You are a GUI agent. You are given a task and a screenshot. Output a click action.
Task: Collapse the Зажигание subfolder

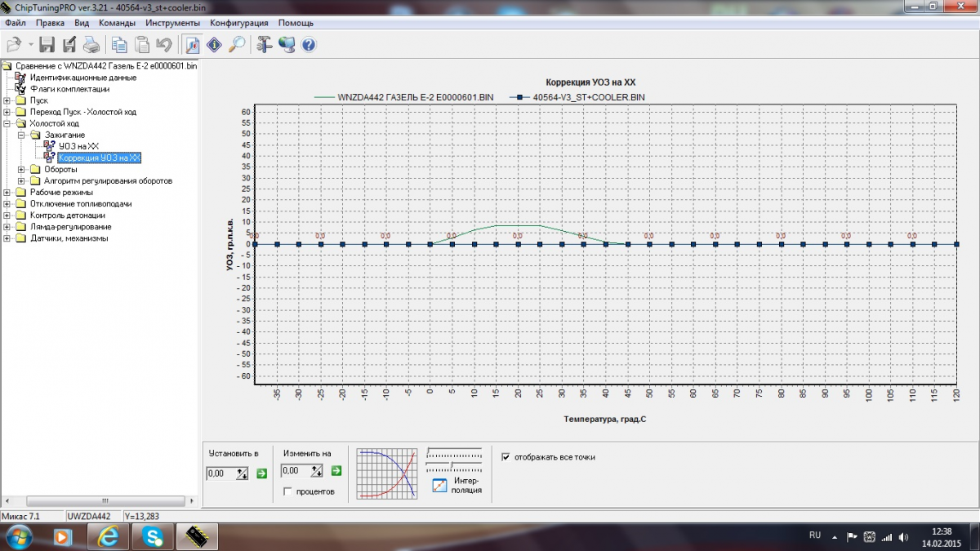tap(21, 135)
